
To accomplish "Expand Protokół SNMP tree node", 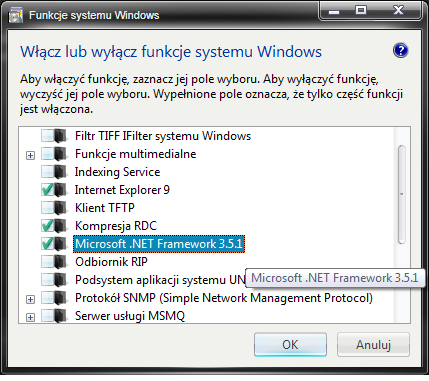I will tap(30, 299).
